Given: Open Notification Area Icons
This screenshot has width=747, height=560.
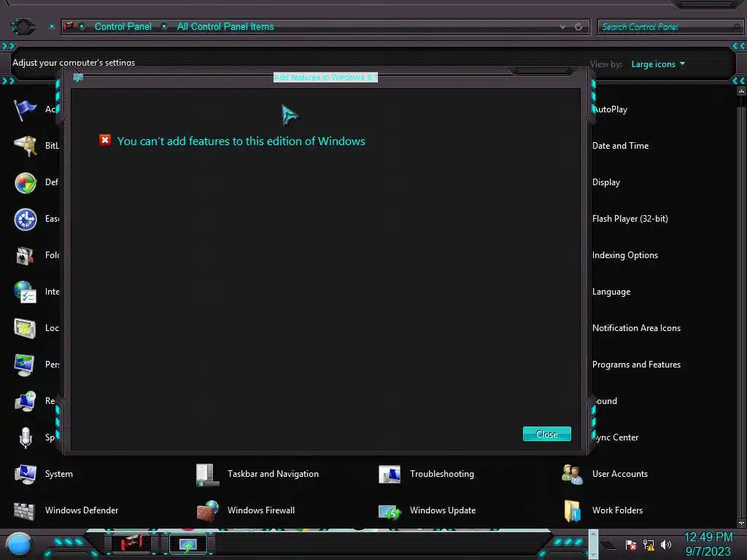Looking at the screenshot, I should point(636,328).
